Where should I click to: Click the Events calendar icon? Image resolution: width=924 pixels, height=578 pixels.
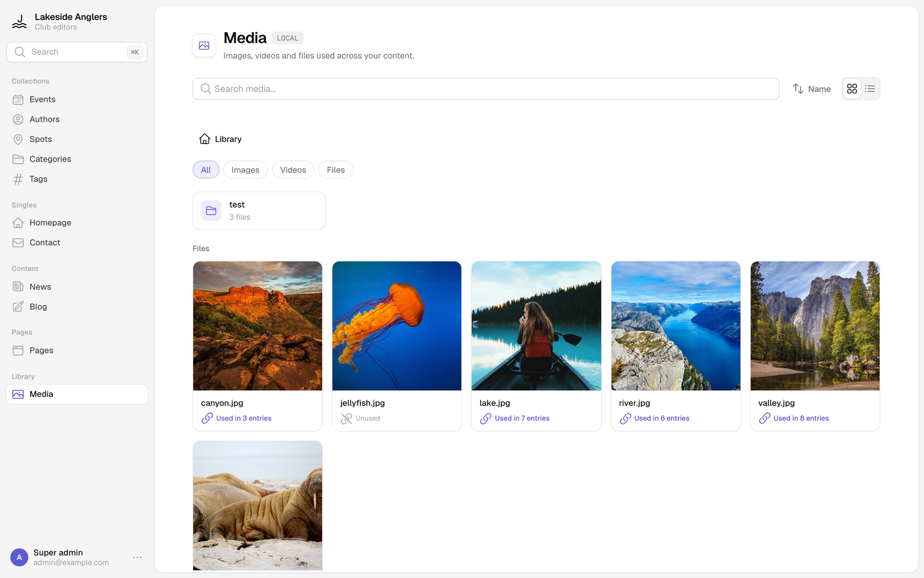[x=18, y=99]
